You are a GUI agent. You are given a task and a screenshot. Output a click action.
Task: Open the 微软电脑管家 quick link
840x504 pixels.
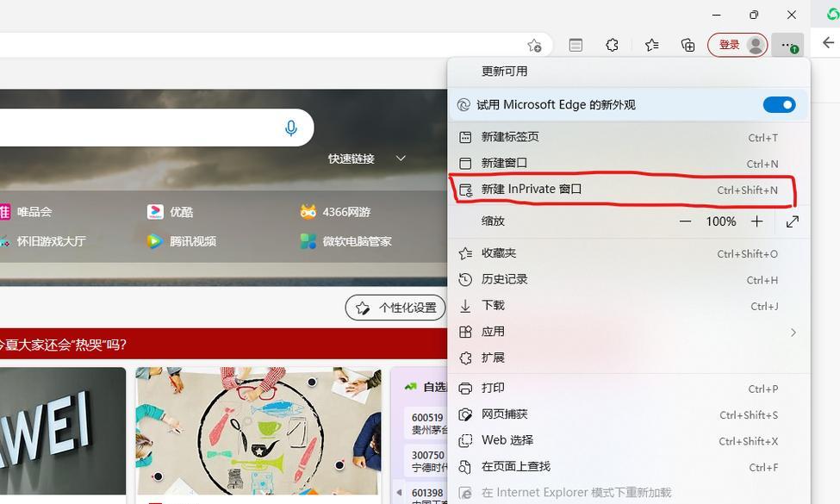point(345,241)
